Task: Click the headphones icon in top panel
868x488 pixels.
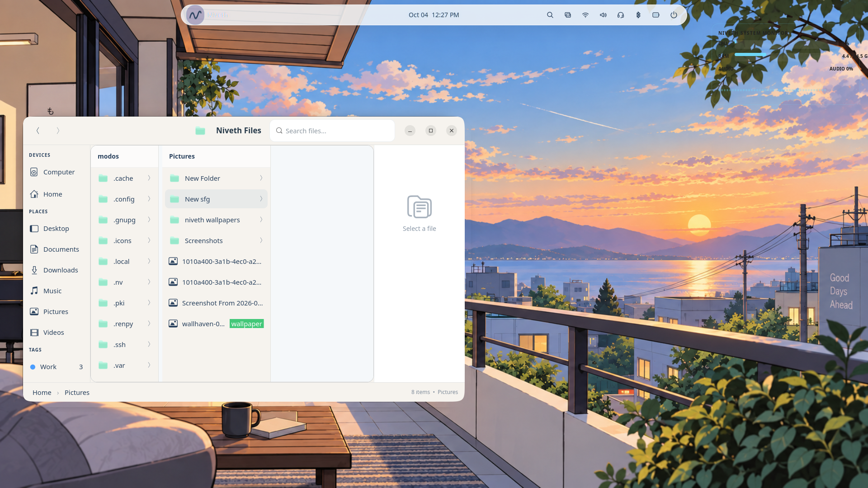Action: click(621, 15)
